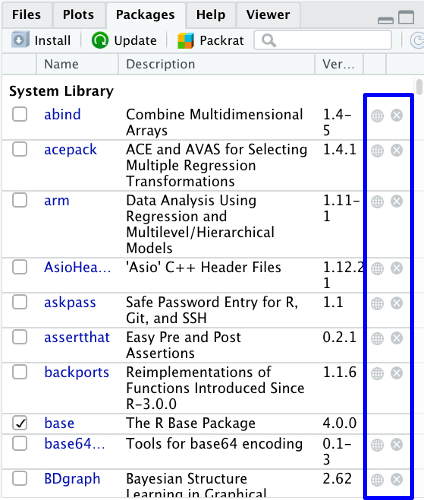Check the abind package checkbox

point(20,114)
